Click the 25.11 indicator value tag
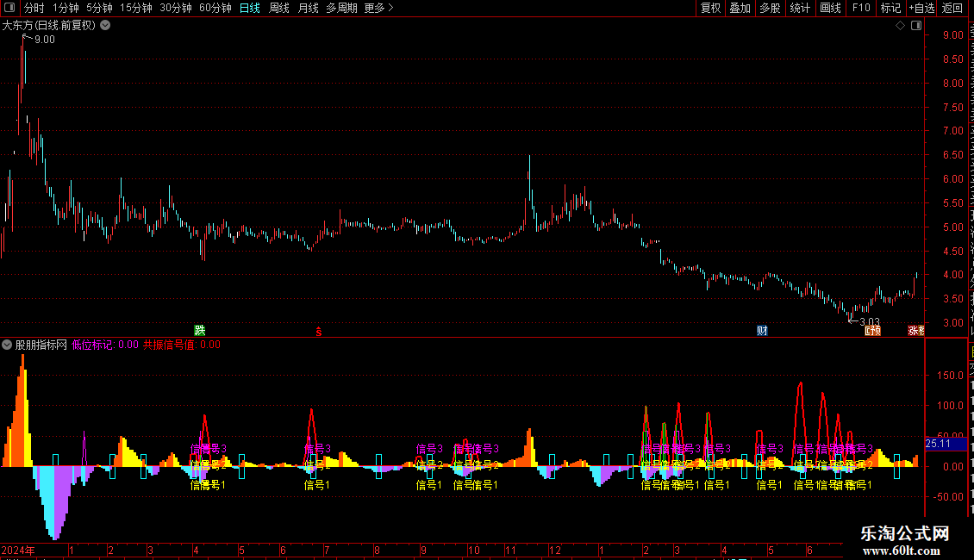Image resolution: width=974 pixels, height=560 pixels. 938,444
